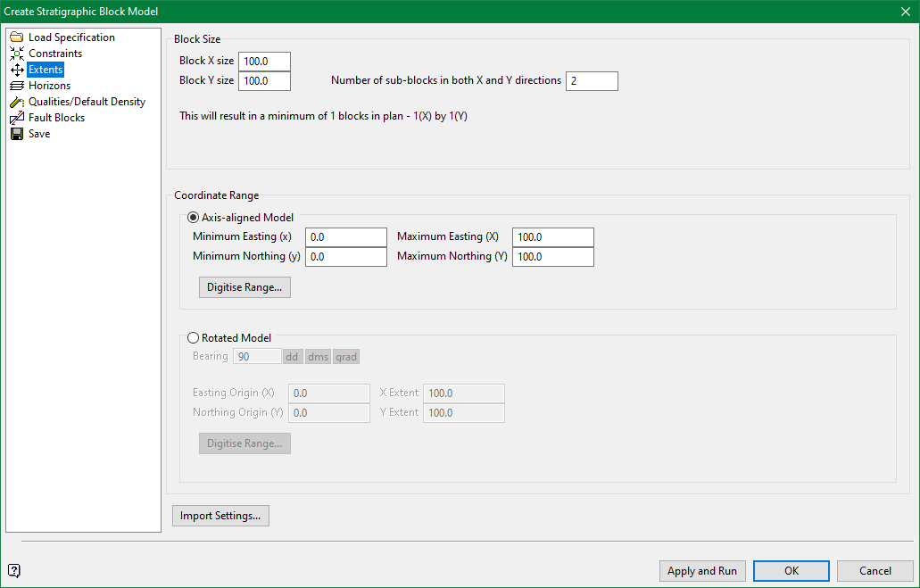Open the Import Settings dialog

click(220, 515)
